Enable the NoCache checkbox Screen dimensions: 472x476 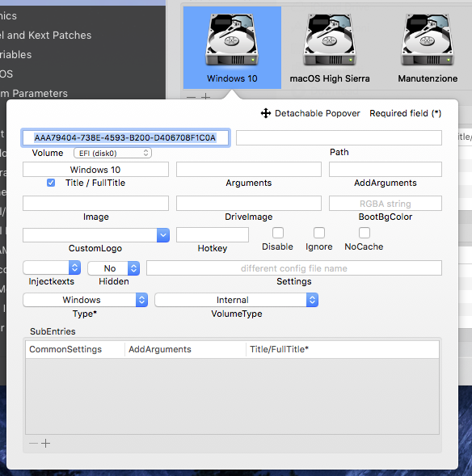point(365,233)
